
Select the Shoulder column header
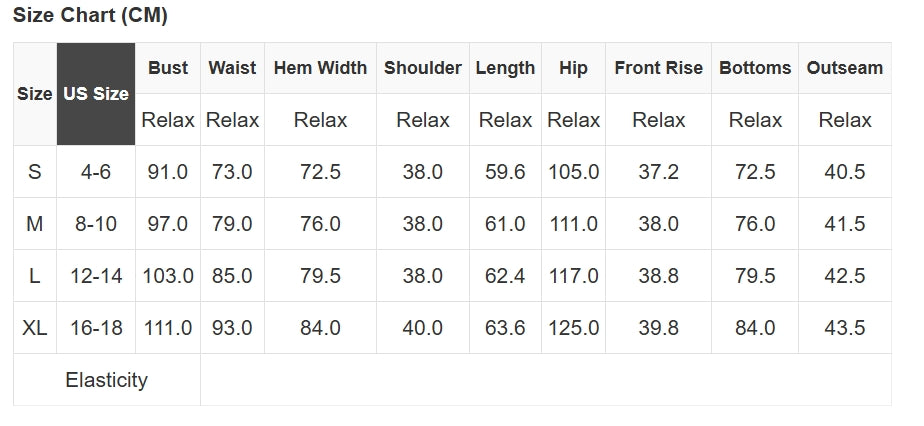point(423,68)
